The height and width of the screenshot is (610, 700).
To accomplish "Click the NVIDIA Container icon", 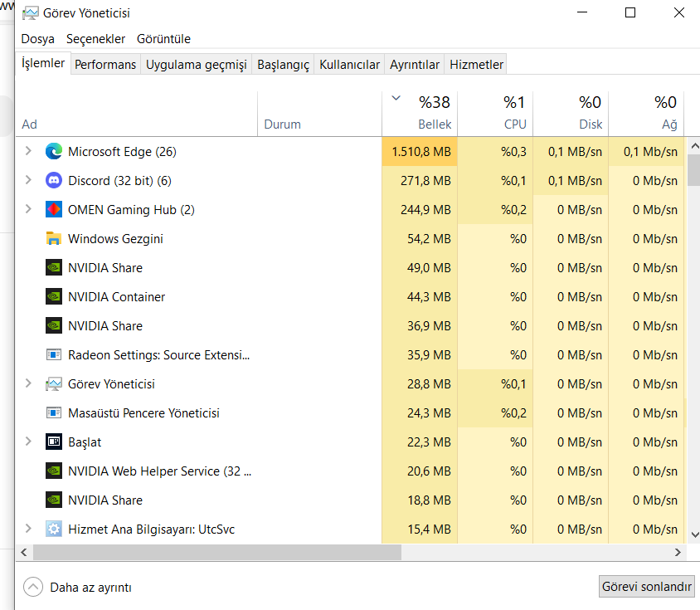I will point(54,297).
